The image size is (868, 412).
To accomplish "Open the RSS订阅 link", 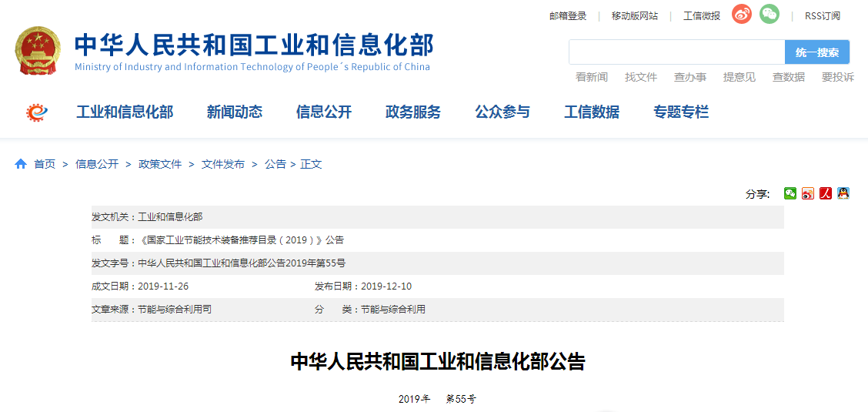I will click(x=823, y=15).
